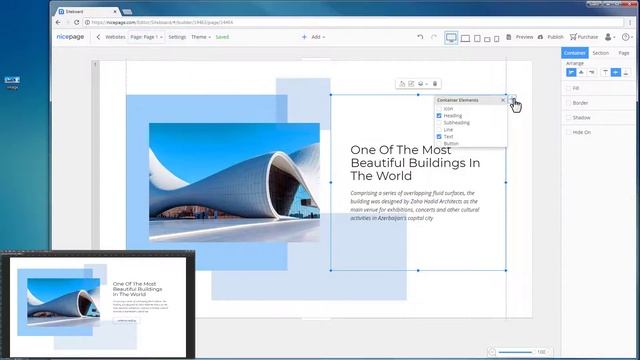Switch to desktop view mode
This screenshot has height=360, width=640.
tap(451, 38)
